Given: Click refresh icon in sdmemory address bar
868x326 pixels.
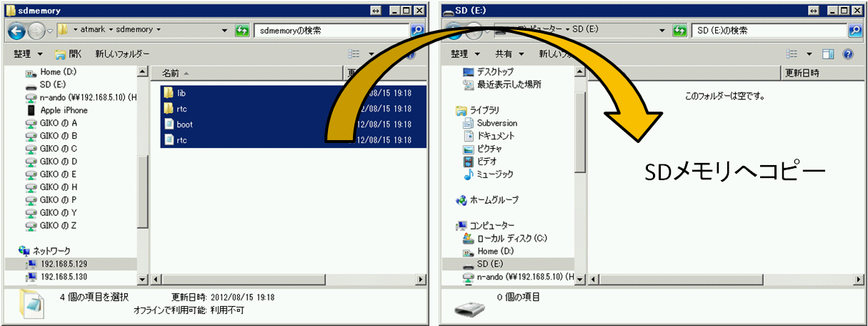Looking at the screenshot, I should [x=242, y=31].
